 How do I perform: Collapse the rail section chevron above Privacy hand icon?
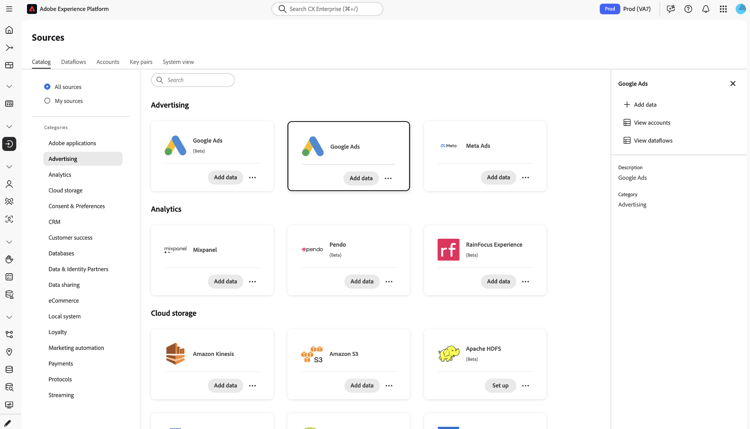[x=9, y=242]
